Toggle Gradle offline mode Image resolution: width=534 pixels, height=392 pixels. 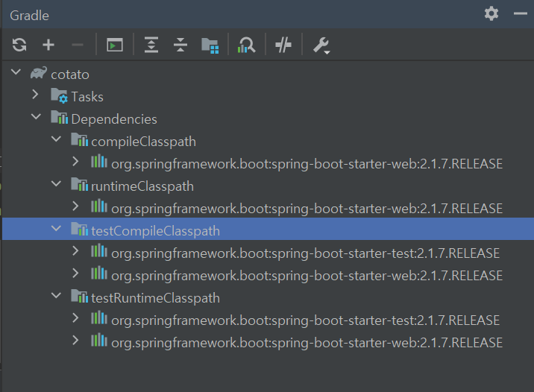[283, 45]
